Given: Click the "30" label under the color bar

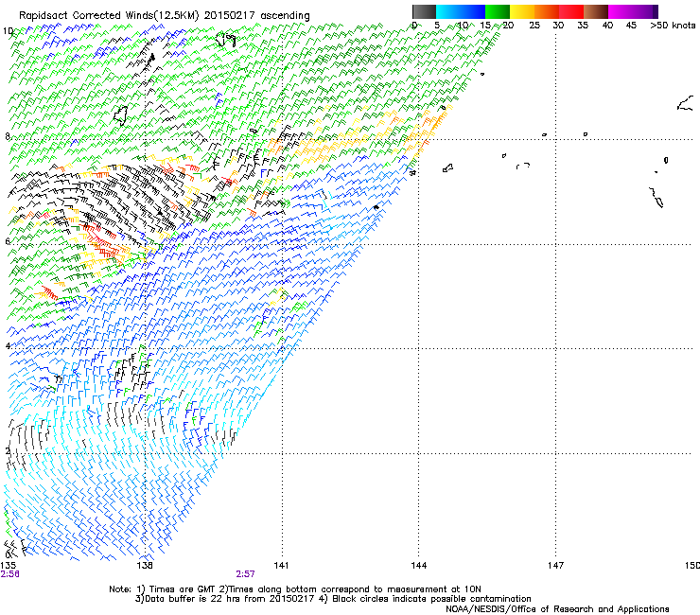Looking at the screenshot, I should pos(558,26).
